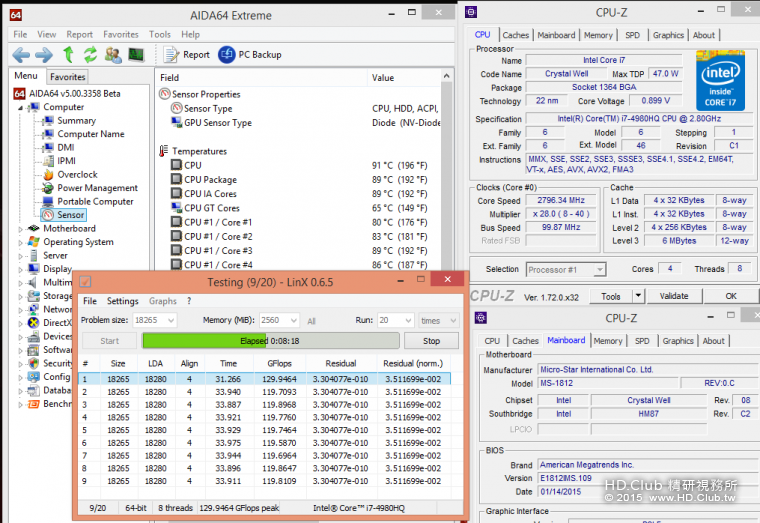The height and width of the screenshot is (523, 760).
Task: Click the Report toolbar icon
Action: click(x=171, y=55)
